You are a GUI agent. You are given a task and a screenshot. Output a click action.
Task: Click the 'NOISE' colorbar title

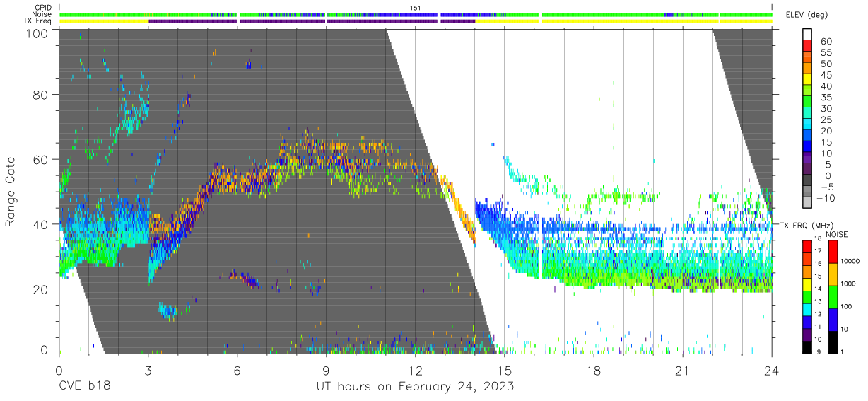836,234
